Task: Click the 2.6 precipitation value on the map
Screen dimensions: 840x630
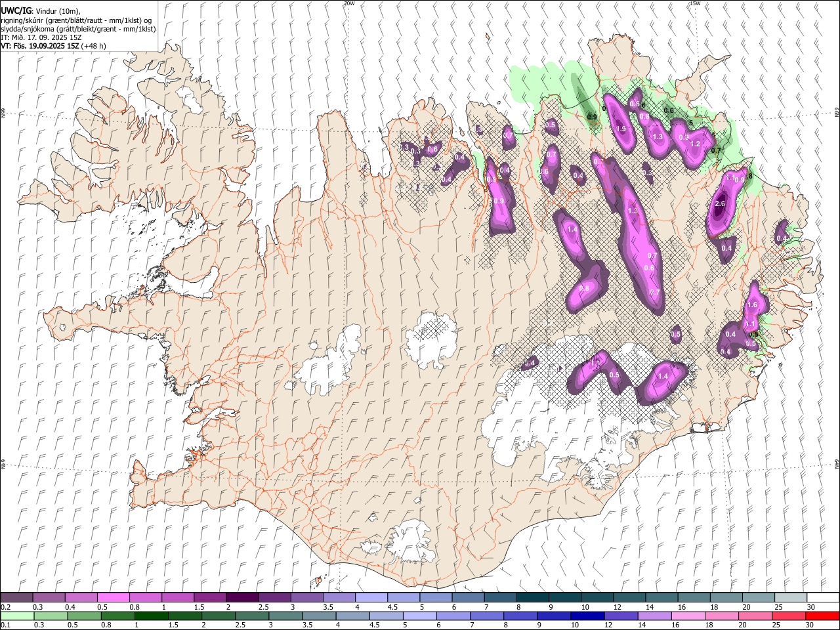Action: click(720, 204)
